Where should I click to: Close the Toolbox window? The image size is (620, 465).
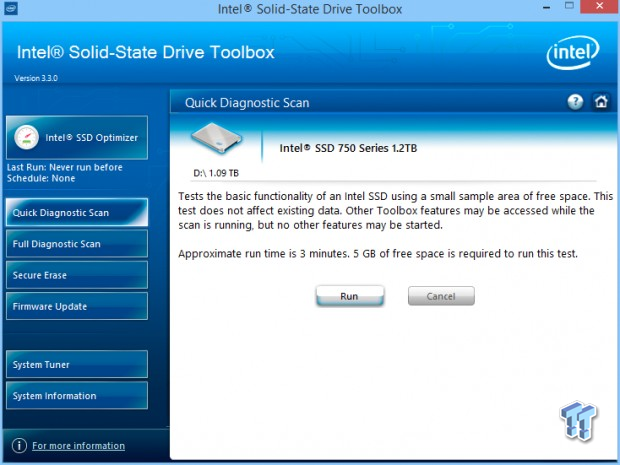(x=600, y=6)
